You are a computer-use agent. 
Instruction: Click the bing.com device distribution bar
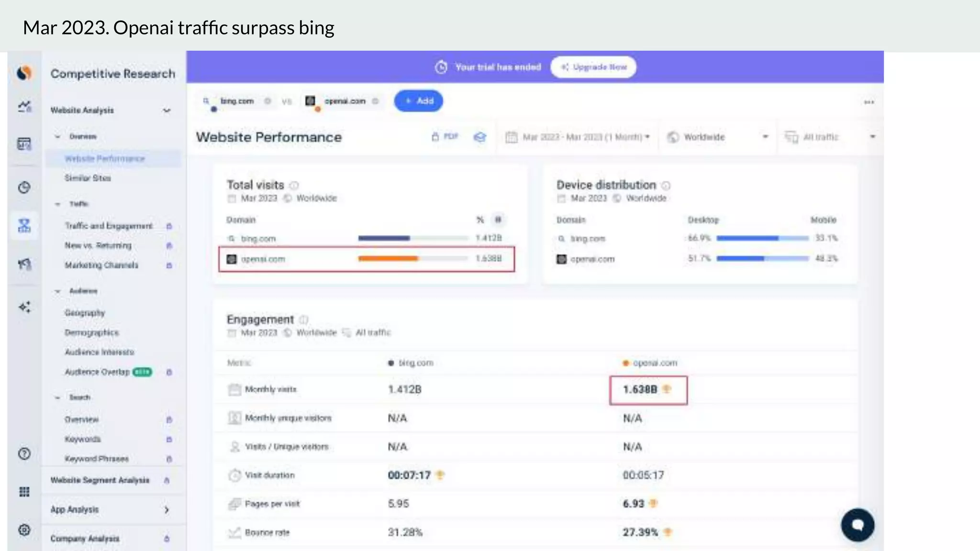click(x=762, y=238)
